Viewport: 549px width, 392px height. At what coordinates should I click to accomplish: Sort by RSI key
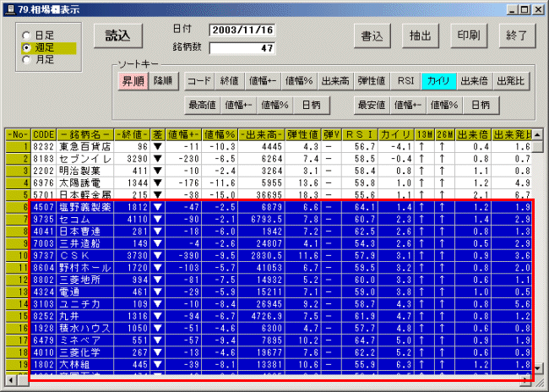(x=405, y=81)
